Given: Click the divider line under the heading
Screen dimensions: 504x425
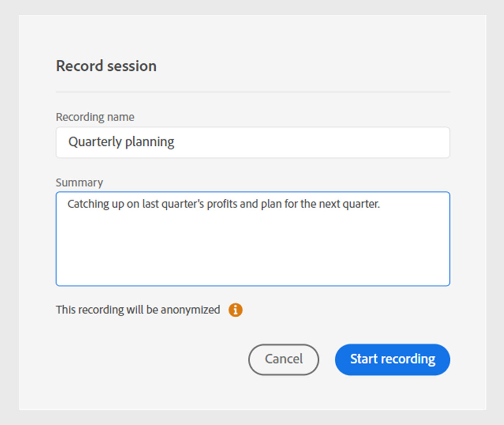Looking at the screenshot, I should click(253, 92).
